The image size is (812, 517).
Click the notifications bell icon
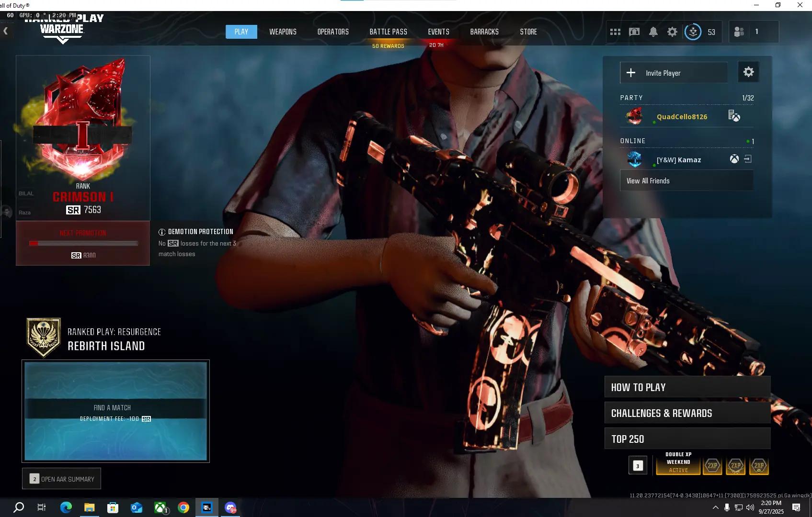coord(653,32)
